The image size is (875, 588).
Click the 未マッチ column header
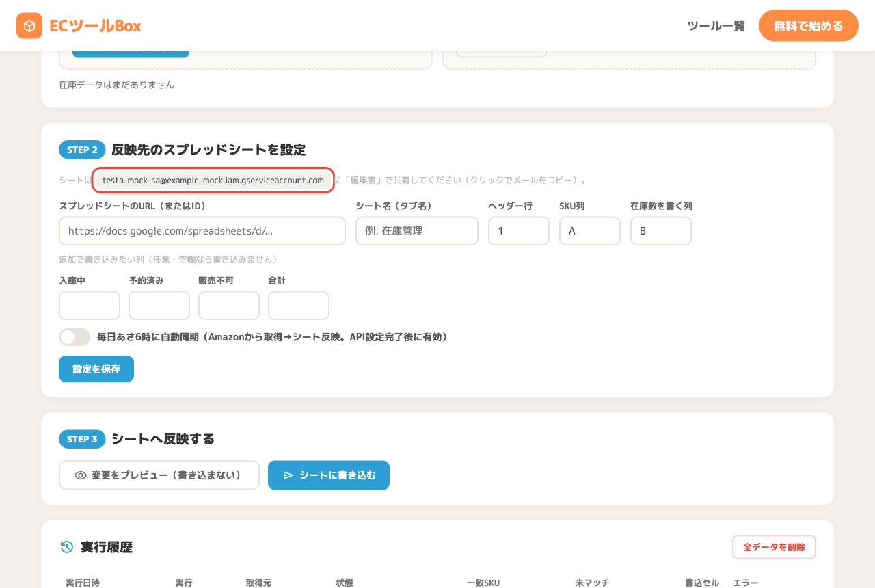[x=592, y=583]
